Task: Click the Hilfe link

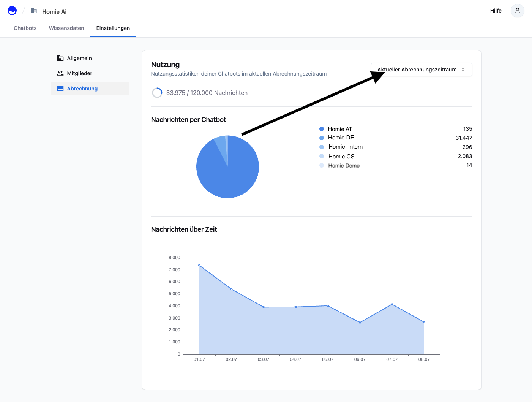Action: coord(496,11)
